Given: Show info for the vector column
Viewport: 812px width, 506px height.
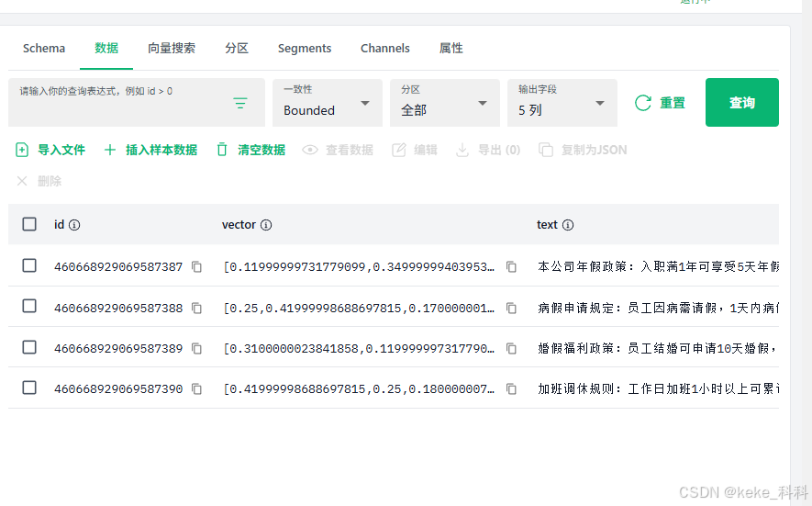Looking at the screenshot, I should [x=266, y=225].
